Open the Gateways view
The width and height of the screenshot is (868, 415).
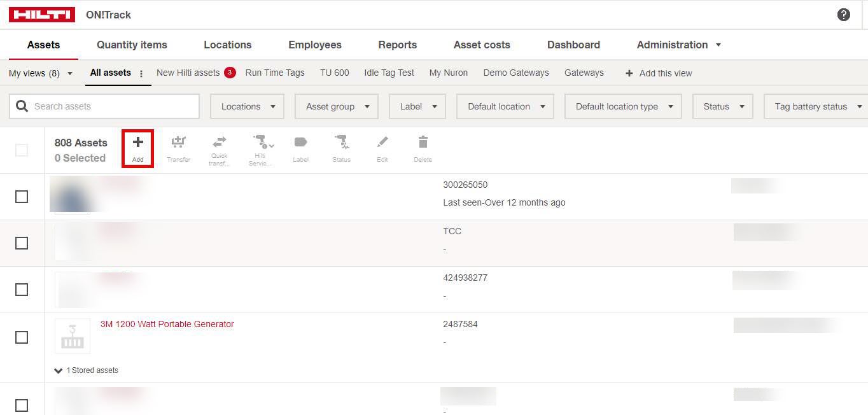coord(584,73)
